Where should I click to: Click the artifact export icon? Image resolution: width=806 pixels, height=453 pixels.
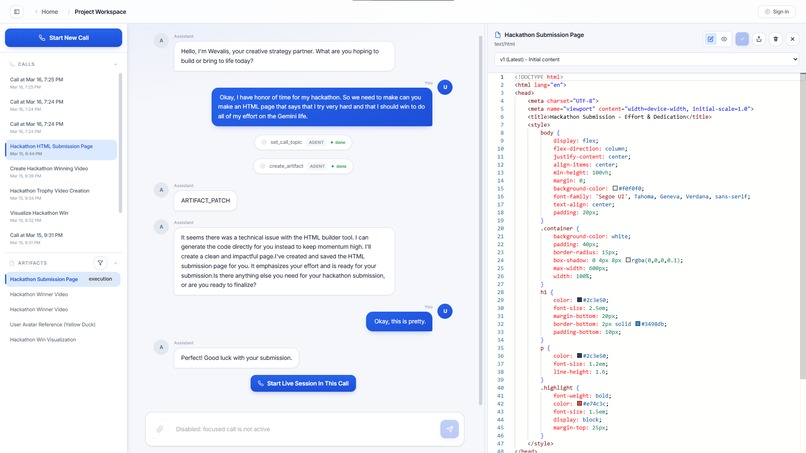[x=759, y=39]
